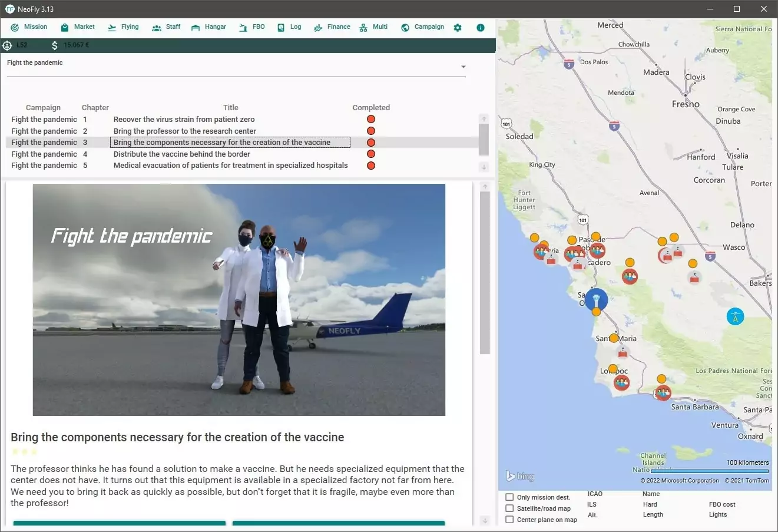Click the red completion indicator for chapter 1
Viewport: 778px width, 532px height.
click(x=371, y=119)
